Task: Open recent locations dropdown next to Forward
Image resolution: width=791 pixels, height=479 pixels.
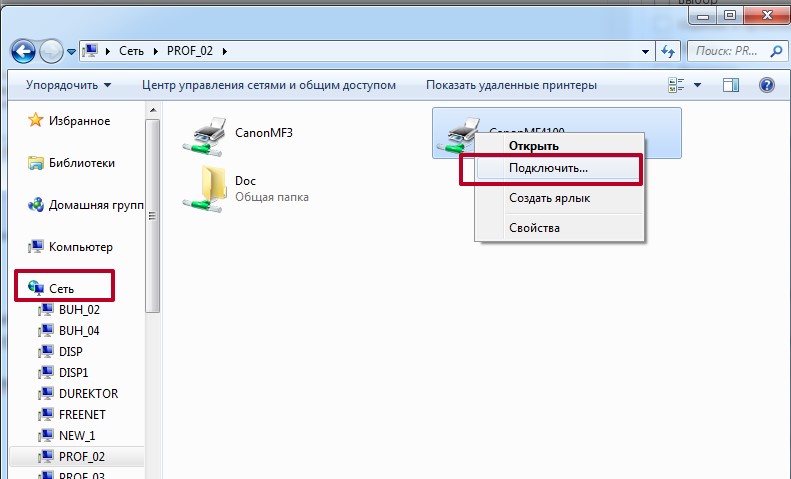Action: tap(70, 50)
